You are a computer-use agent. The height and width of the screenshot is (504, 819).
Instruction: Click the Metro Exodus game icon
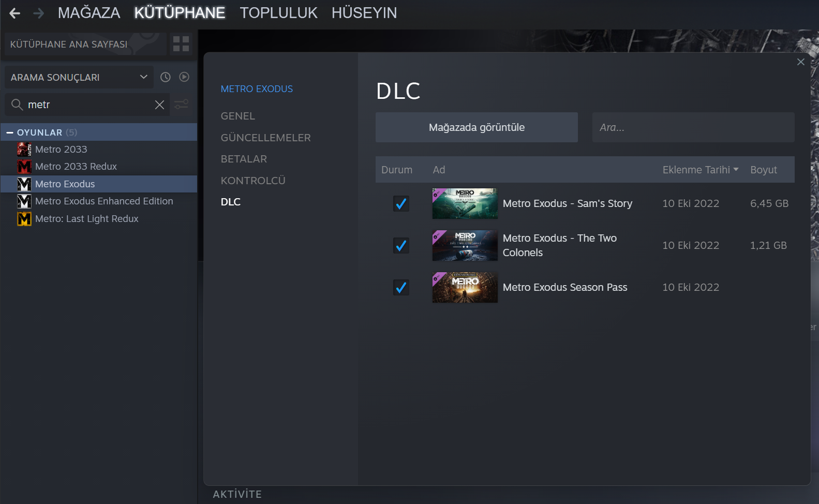pyautogui.click(x=24, y=184)
